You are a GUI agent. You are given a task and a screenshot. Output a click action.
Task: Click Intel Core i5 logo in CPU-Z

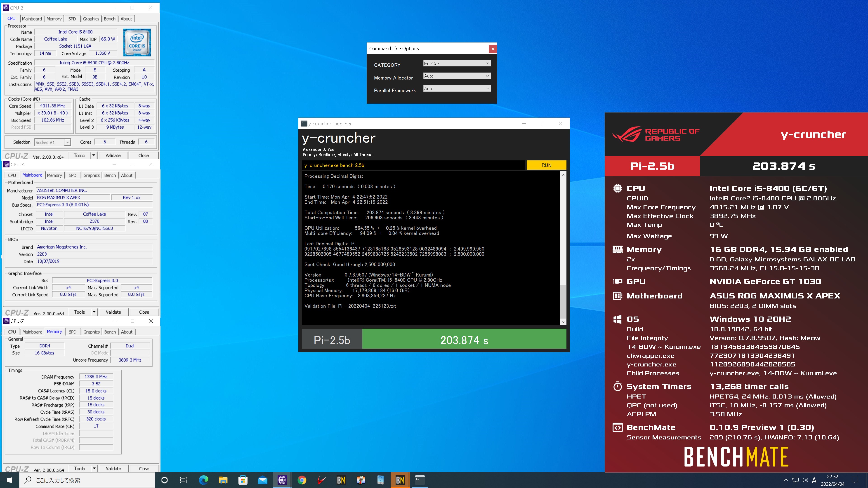[x=137, y=42]
